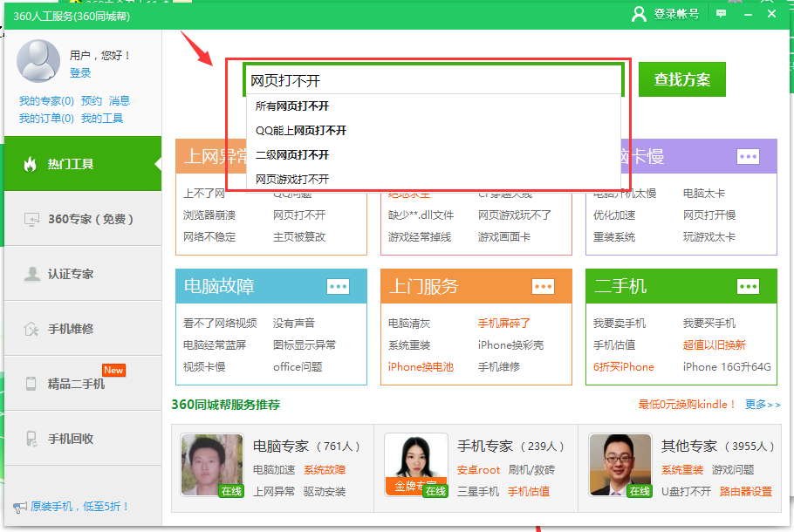This screenshot has width=794, height=532.
Task: Click the 登录帐号 person icon
Action: tap(640, 13)
